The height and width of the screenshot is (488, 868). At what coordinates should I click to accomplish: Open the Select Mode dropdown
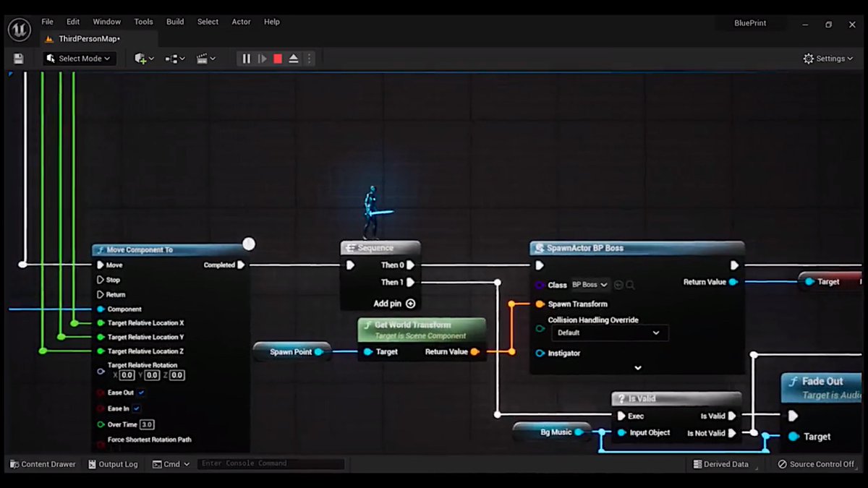click(x=79, y=59)
